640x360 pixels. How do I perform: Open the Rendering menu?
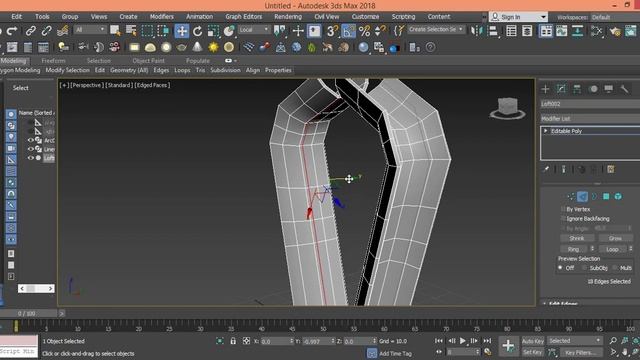[x=288, y=17]
